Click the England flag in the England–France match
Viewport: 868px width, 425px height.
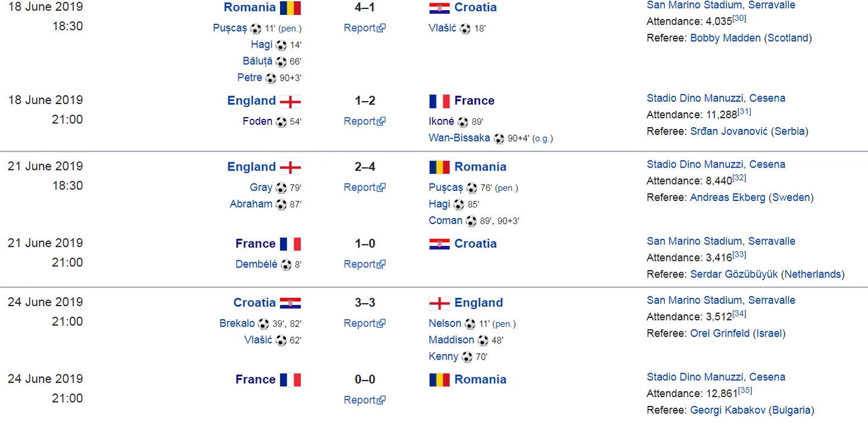[291, 101]
